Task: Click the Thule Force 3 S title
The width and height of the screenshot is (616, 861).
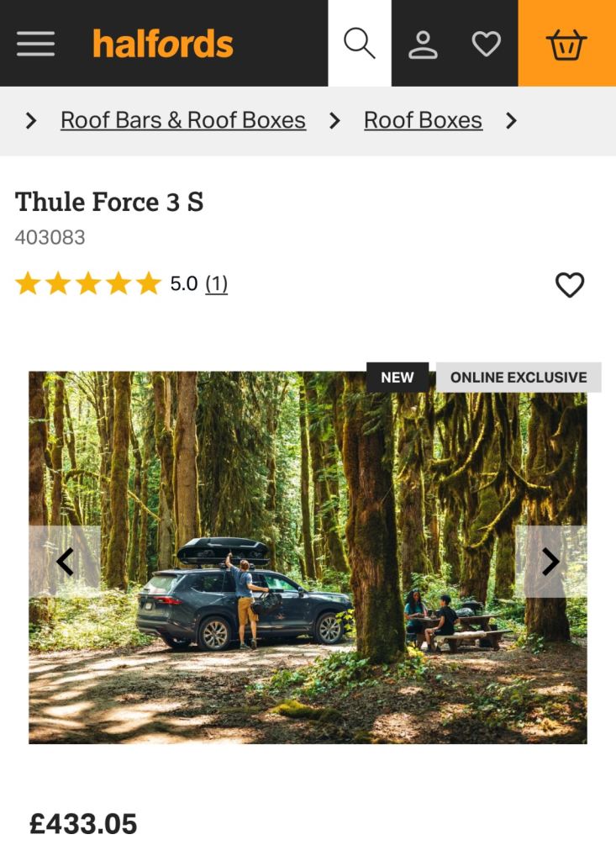Action: [x=109, y=202]
